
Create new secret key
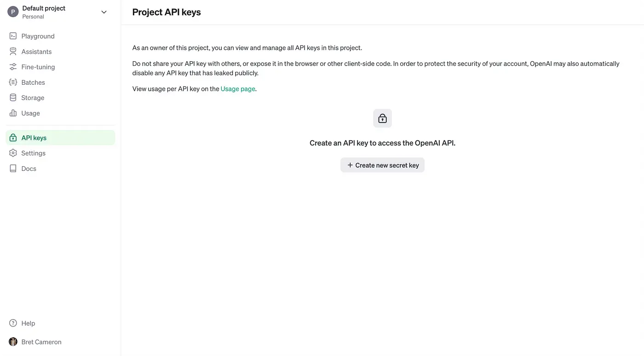[382, 165]
